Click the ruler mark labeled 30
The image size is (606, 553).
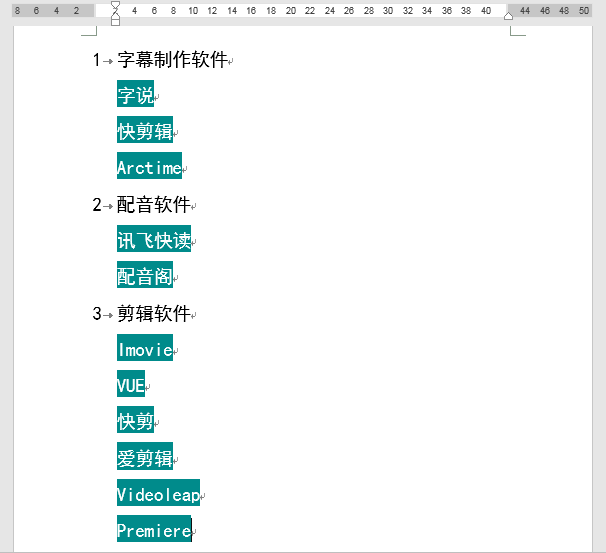388,11
